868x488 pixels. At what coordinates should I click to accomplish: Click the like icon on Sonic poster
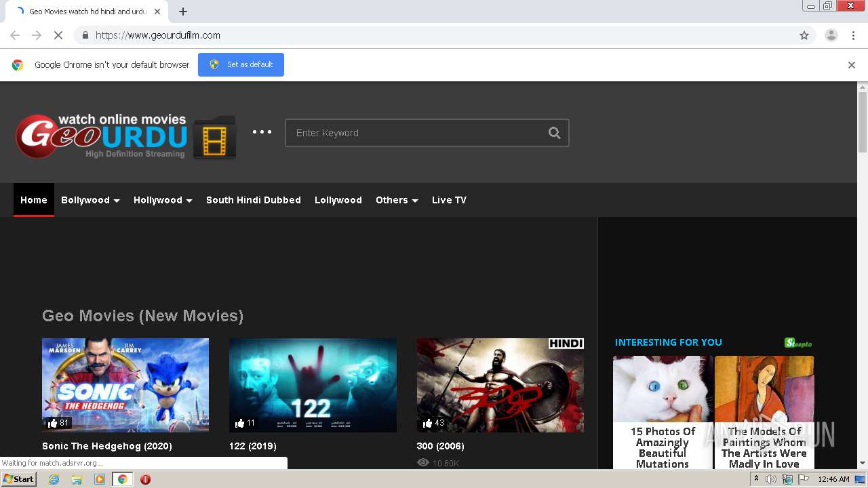pos(53,423)
